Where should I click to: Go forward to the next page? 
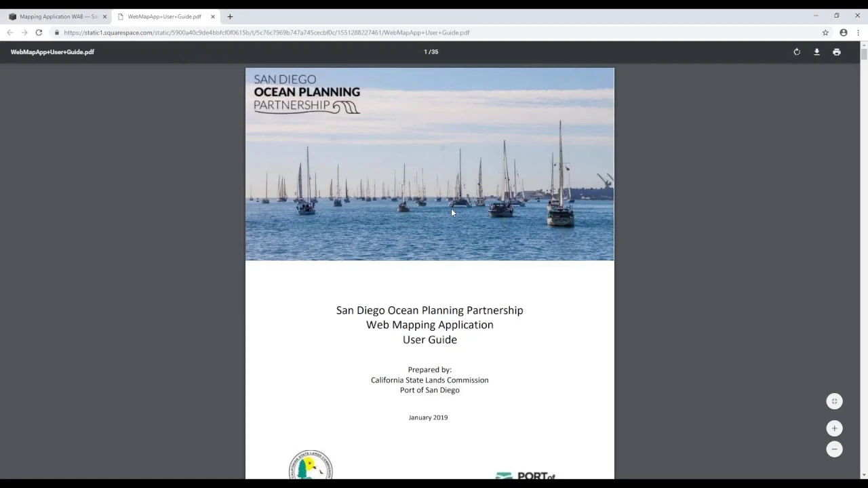tap(24, 33)
